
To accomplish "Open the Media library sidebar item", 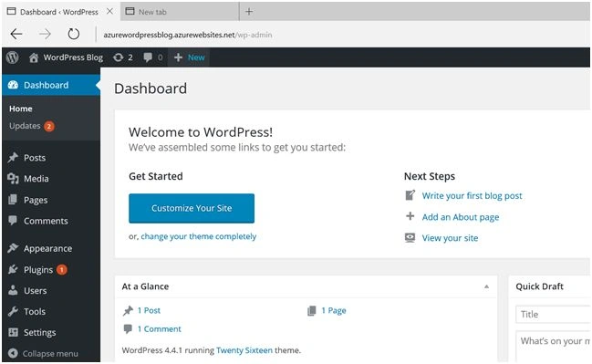I will [28, 179].
